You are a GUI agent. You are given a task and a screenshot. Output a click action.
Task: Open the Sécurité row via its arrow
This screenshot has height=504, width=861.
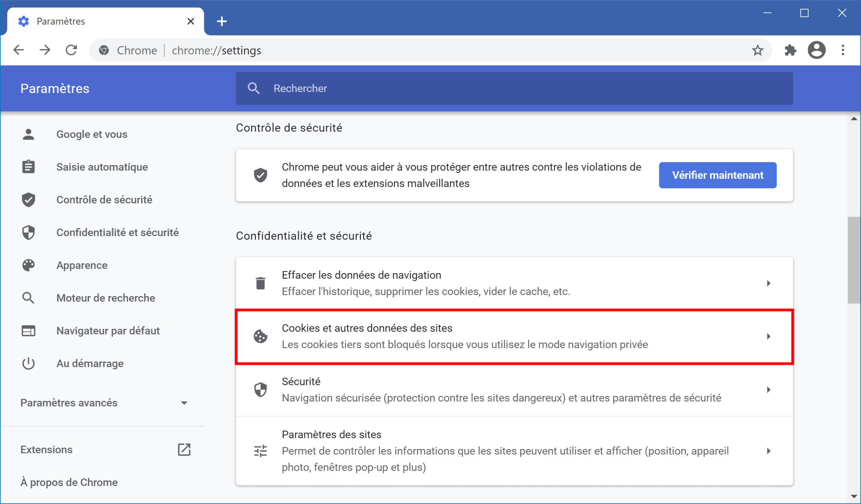pos(769,390)
